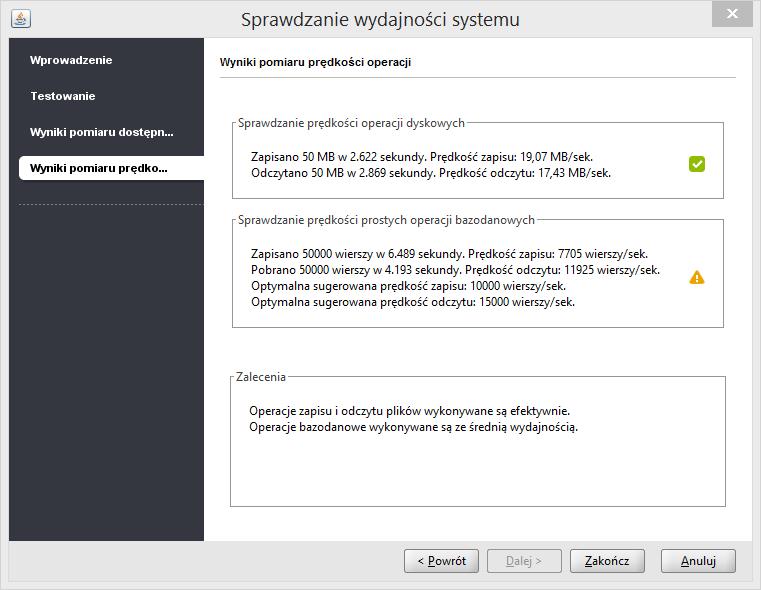The image size is (761, 590).
Task: Go to Wyniki pomiaru dostępn... step
Action: [101, 132]
